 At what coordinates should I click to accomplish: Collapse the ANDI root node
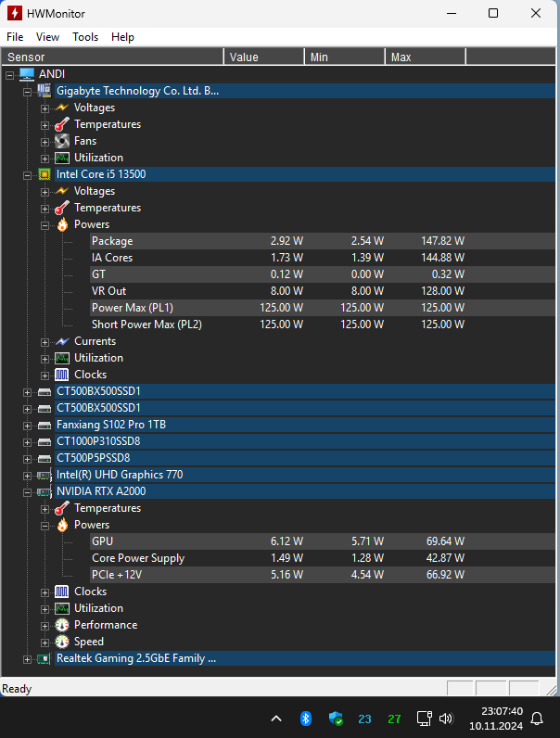9,75
